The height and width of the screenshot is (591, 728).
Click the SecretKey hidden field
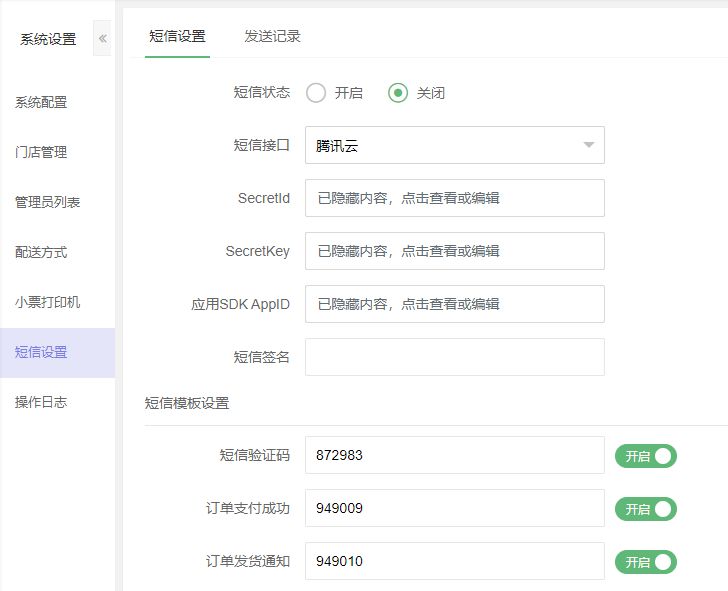[454, 251]
